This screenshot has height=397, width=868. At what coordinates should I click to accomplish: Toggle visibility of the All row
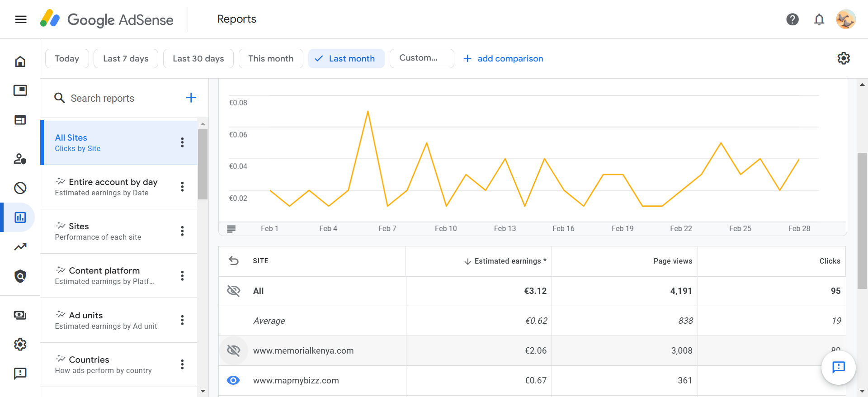233,291
